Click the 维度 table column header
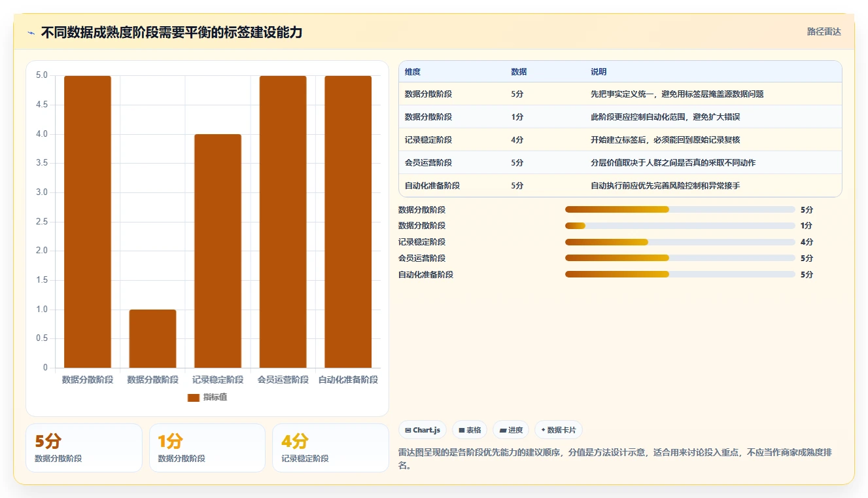This screenshot has width=868, height=498. 413,72
